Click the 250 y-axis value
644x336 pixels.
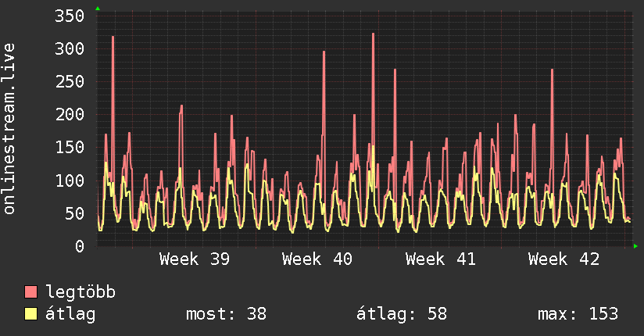click(70, 81)
